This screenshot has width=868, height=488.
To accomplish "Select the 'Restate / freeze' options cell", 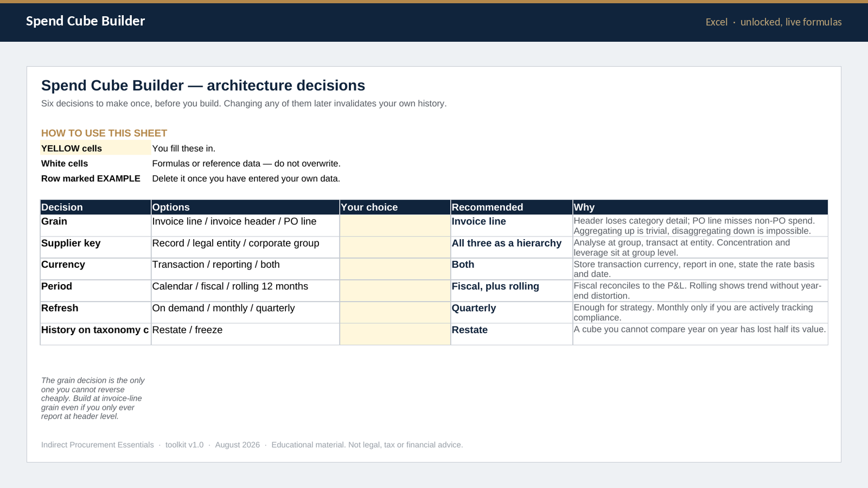I will 245,334.
